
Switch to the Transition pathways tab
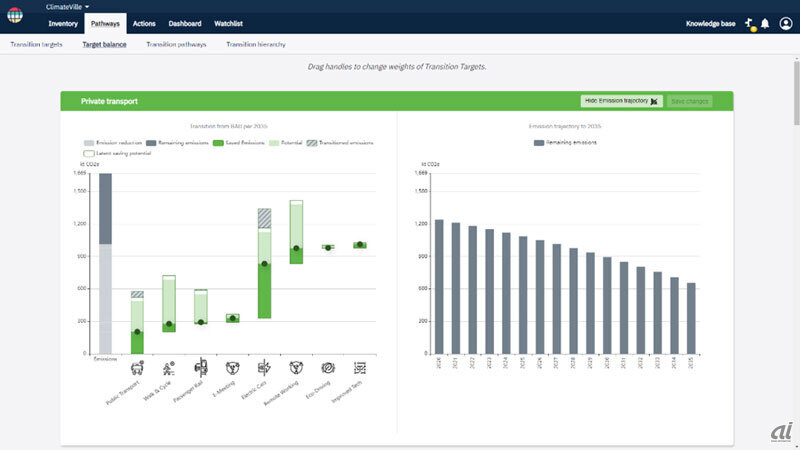point(176,45)
